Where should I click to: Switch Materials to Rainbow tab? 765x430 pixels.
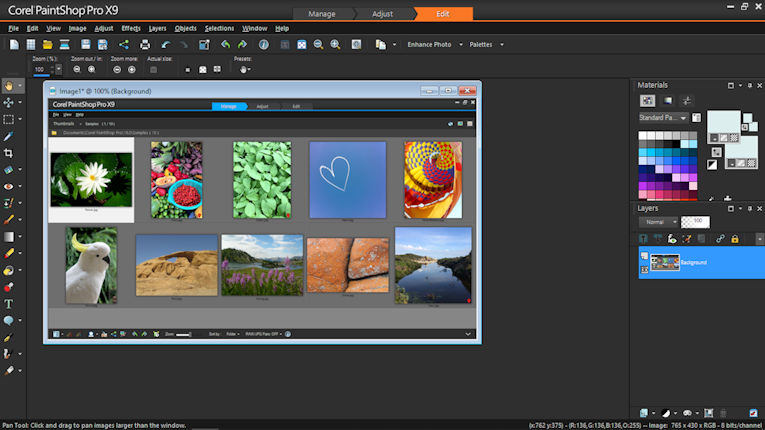(x=667, y=101)
